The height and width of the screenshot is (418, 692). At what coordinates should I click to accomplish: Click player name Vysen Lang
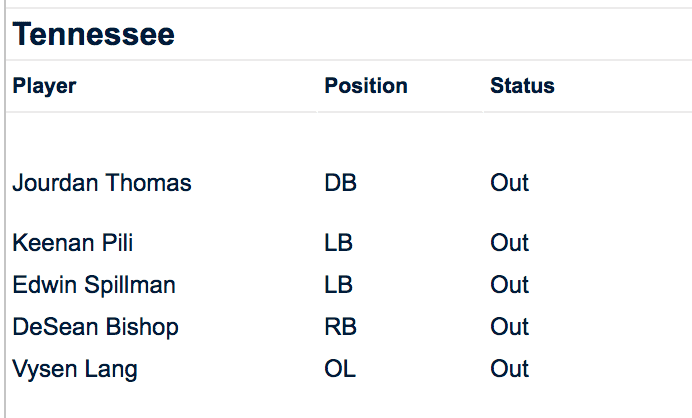click(x=75, y=369)
